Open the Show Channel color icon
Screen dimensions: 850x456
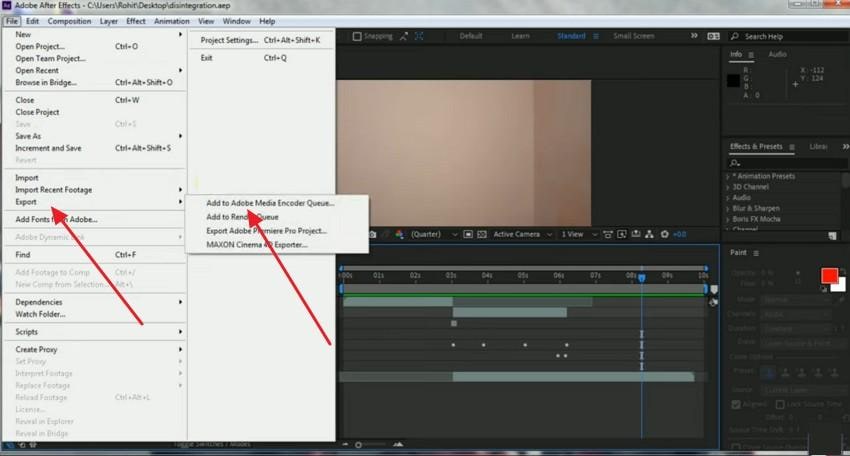click(400, 234)
